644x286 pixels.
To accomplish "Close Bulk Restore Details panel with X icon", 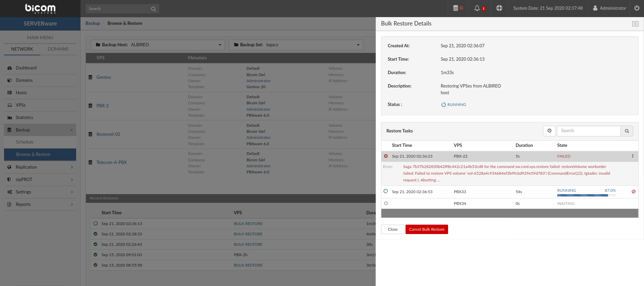I will click(x=635, y=24).
